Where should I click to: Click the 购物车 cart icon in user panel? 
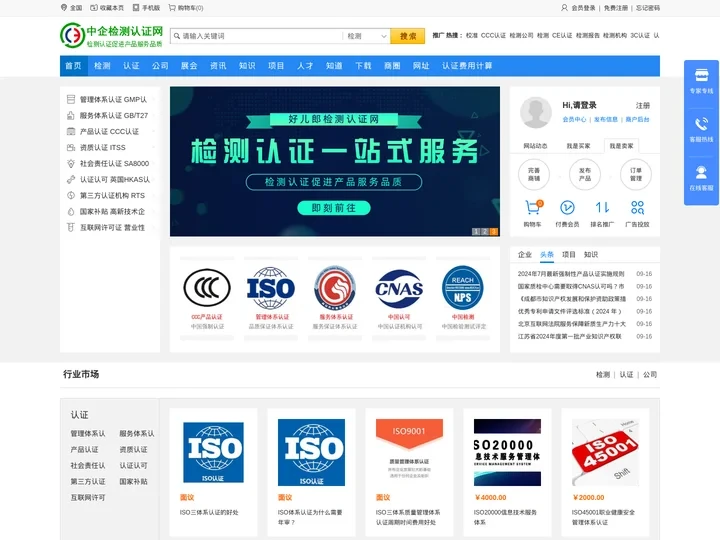(x=533, y=208)
